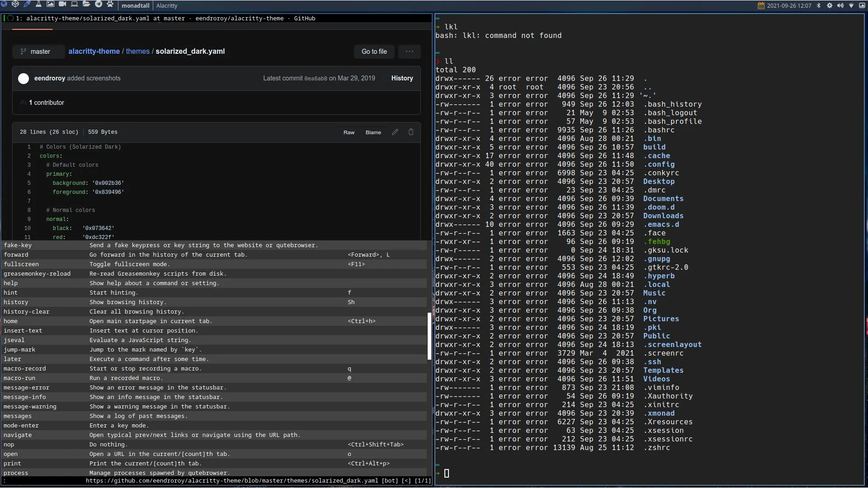Select the navigate command entry

click(x=214, y=435)
